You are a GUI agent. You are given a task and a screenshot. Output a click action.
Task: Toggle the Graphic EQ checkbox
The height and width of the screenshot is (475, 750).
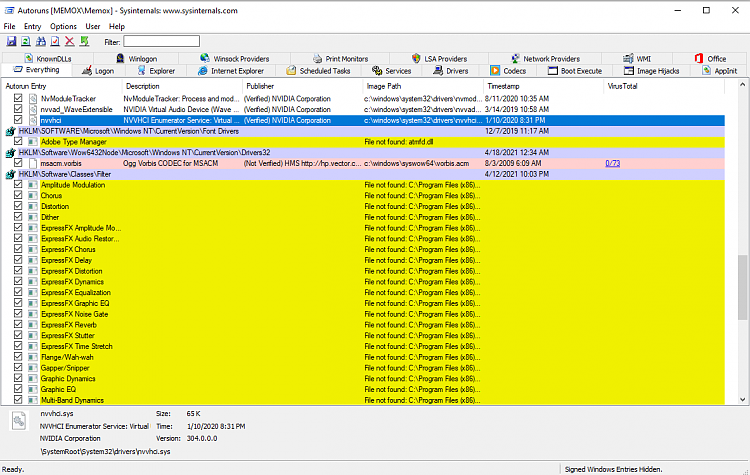[18, 389]
